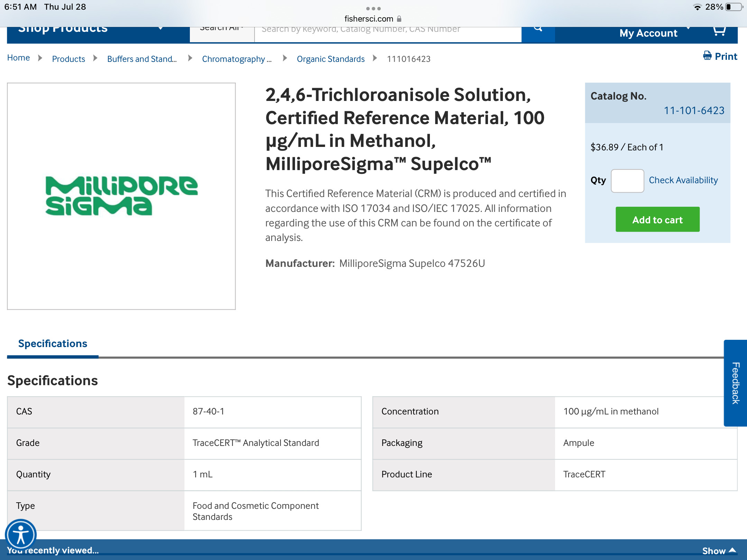
Task: Open the shopping cart icon
Action: [719, 31]
